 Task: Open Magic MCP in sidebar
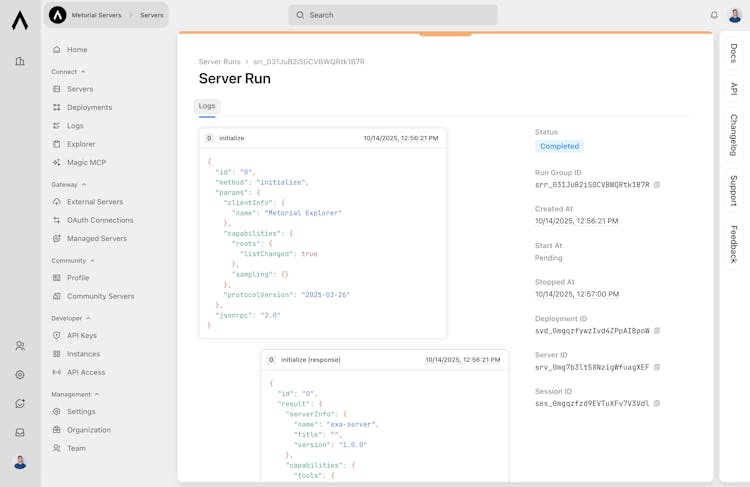point(86,162)
